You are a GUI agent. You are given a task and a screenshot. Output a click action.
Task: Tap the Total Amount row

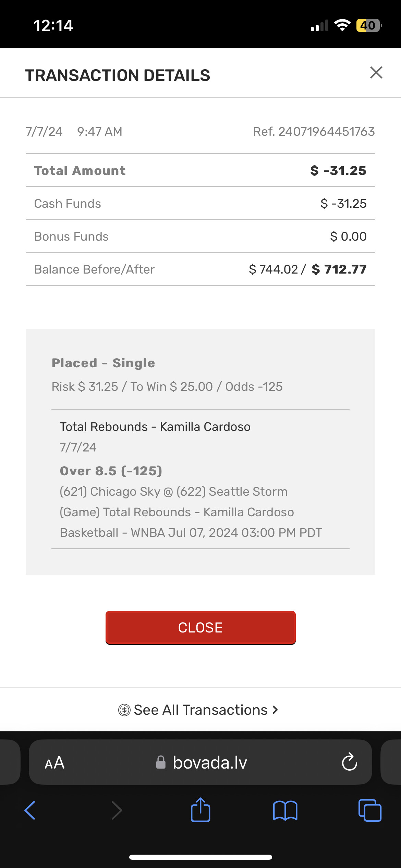coord(200,170)
